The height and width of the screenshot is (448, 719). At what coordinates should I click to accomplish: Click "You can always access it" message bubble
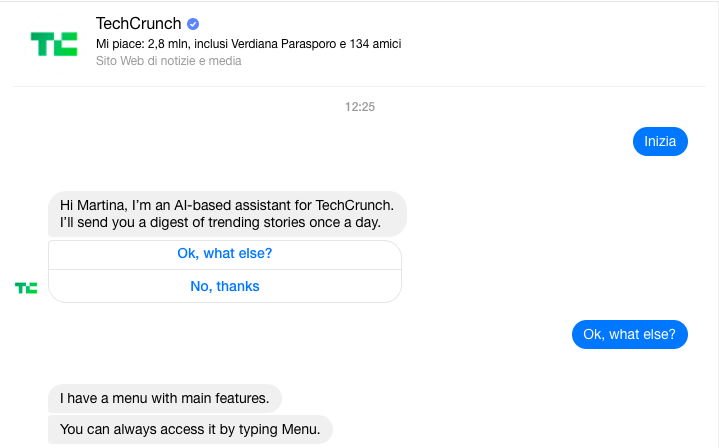pos(190,430)
